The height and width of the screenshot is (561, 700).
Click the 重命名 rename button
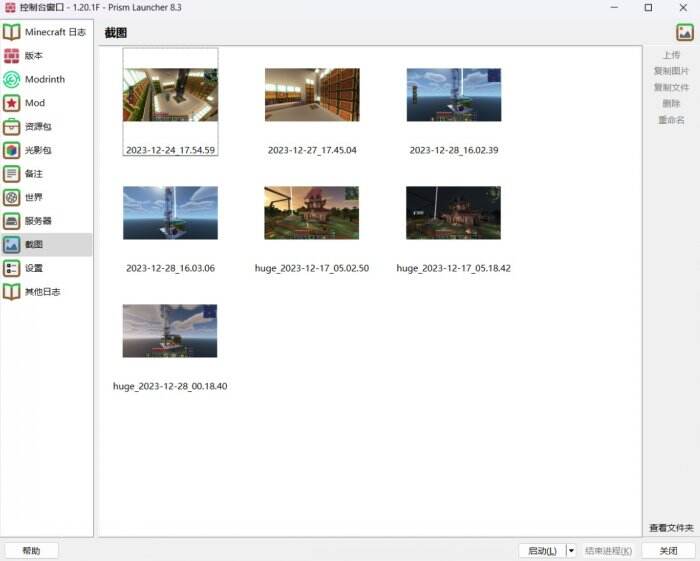[671, 120]
